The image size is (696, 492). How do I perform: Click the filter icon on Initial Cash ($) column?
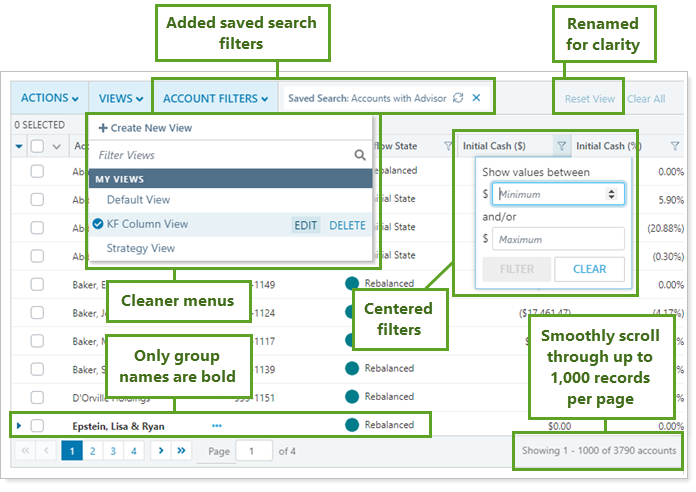coord(561,146)
